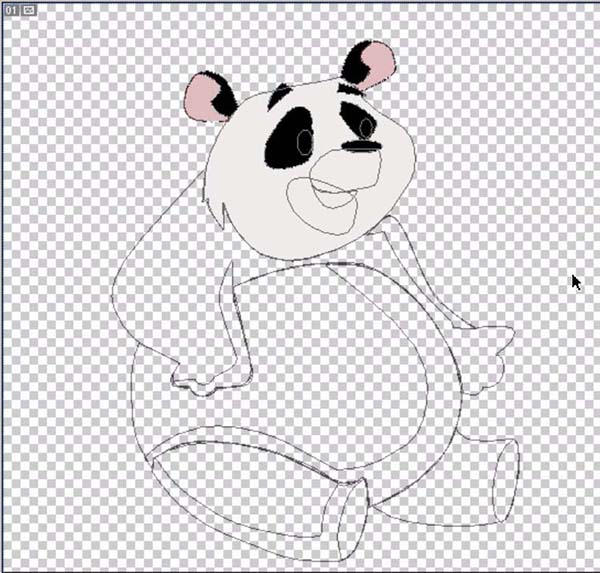Viewport: 600px width, 573px height.
Task: Click the pink inner area of panda's left ear
Action: coord(199,98)
